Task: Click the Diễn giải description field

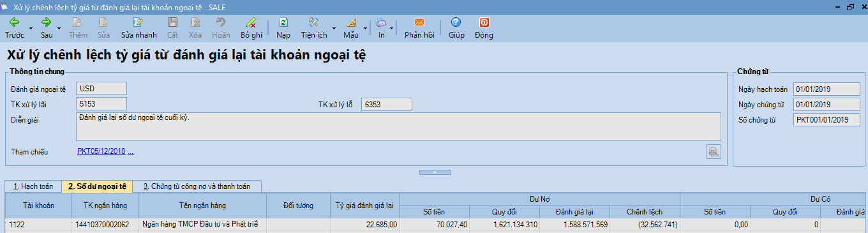Action: click(398, 126)
